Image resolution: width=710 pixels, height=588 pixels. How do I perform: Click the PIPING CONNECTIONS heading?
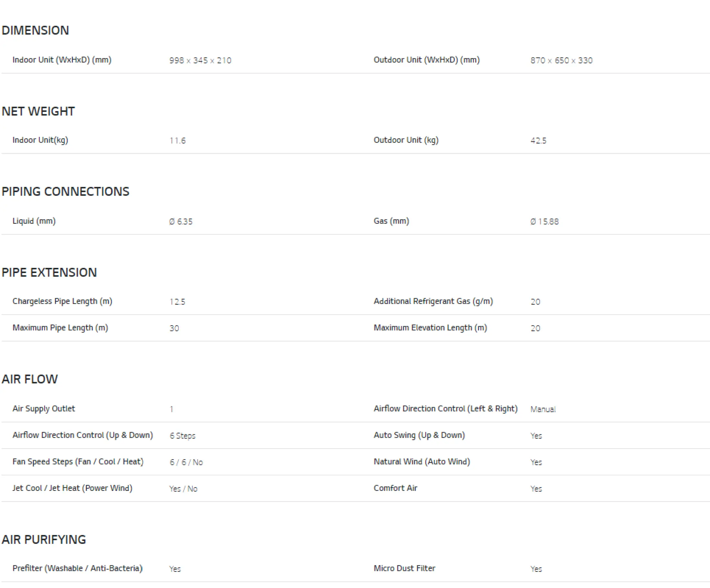pos(65,191)
